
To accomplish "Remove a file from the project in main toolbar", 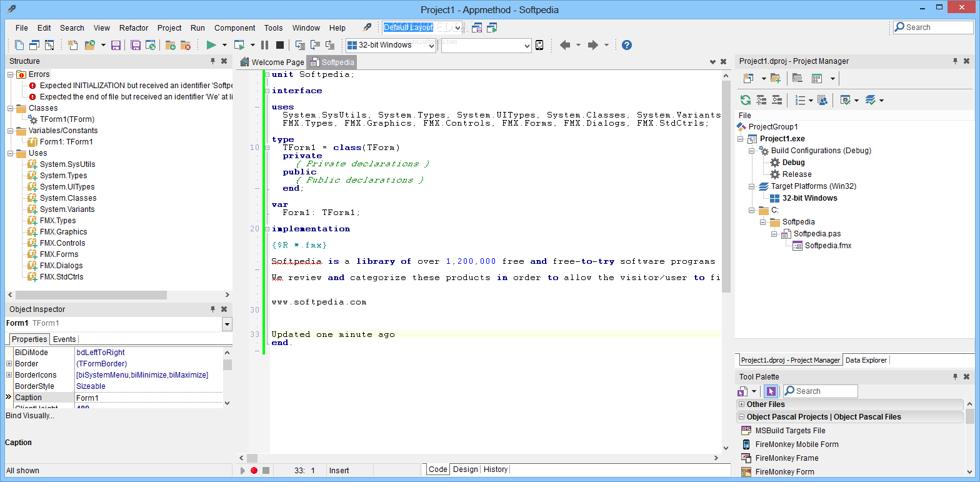I will (185, 45).
